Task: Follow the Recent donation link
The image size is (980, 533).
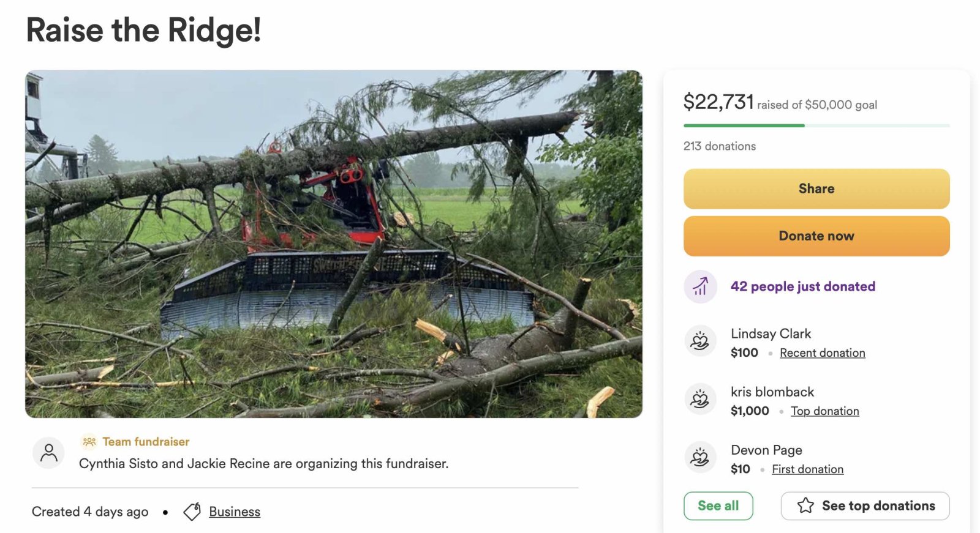Action: [822, 353]
